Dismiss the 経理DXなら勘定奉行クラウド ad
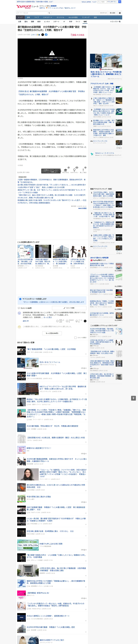The width and height of the screenshot is (138, 644). pos(86,453)
